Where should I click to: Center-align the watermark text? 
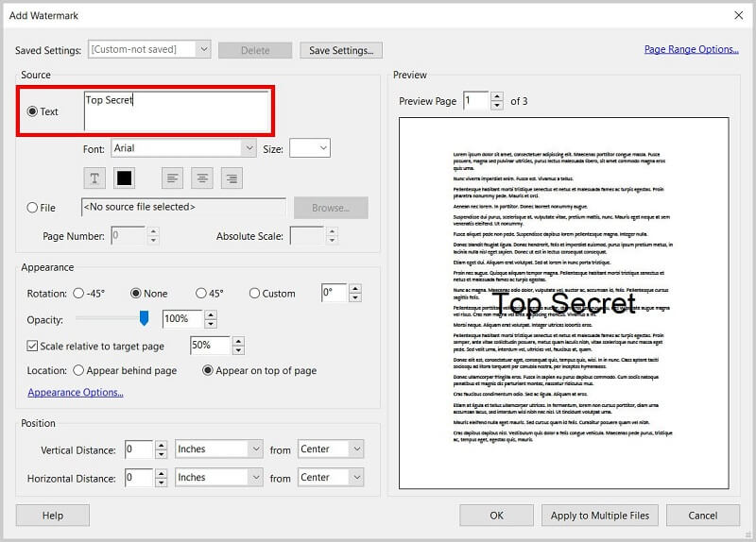[202, 178]
